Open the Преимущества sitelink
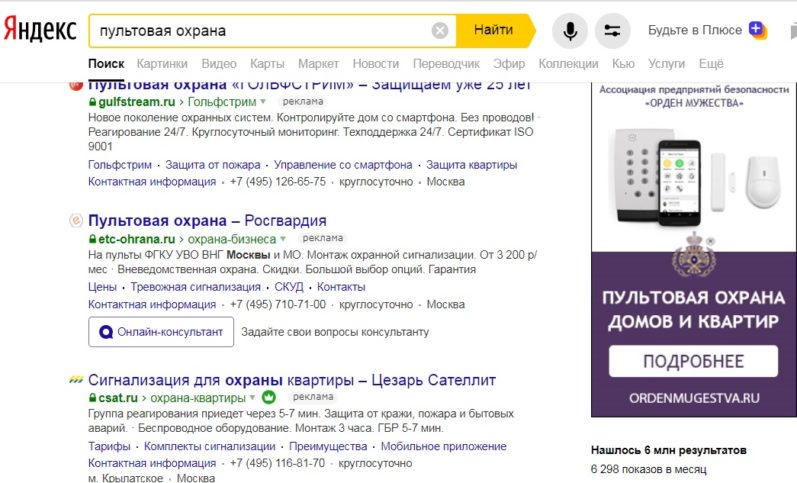The image size is (797, 483). click(328, 446)
